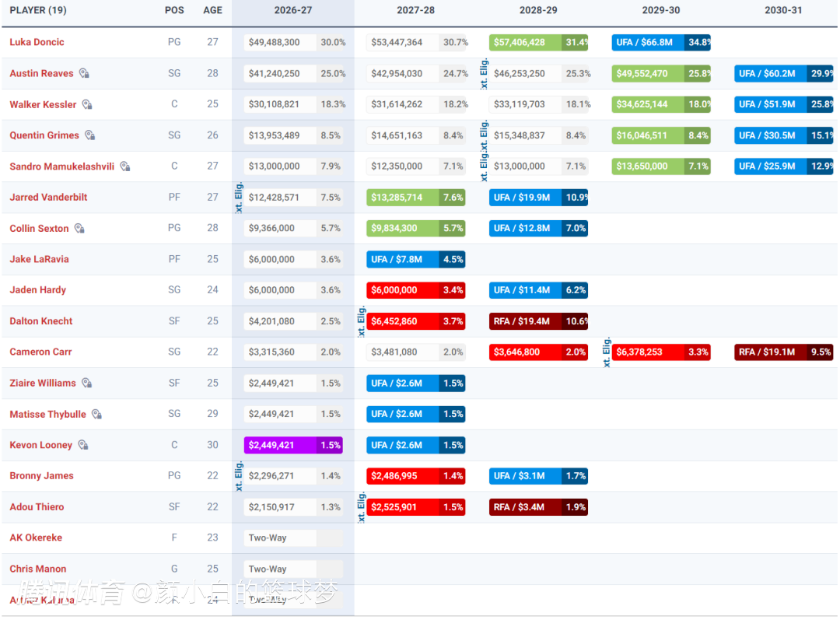This screenshot has width=840, height=620.
Task: Click the tag icon beside Quentin Grimes
Action: (90, 135)
